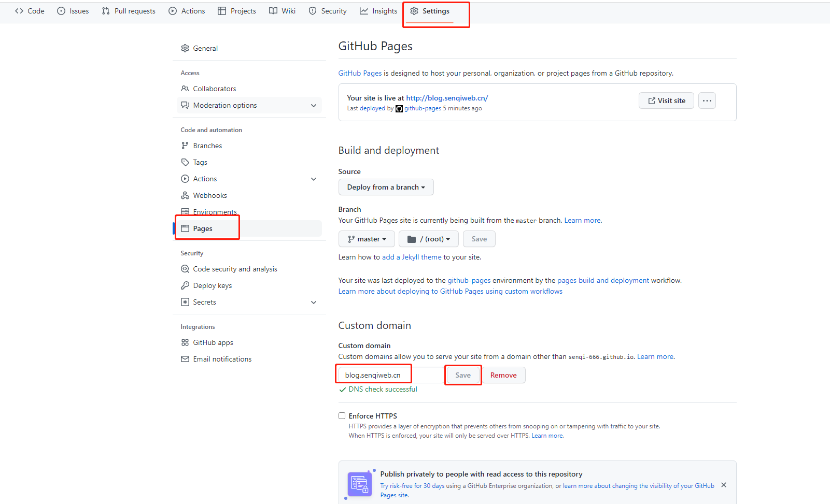Click the Environments server icon
The width and height of the screenshot is (830, 504).
click(x=185, y=212)
